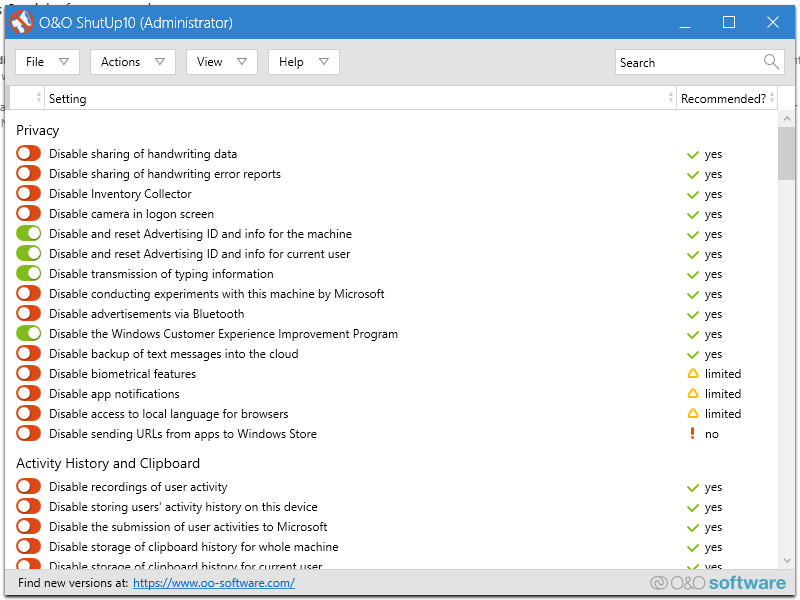The image size is (800, 600).
Task: Sort by the Recommended? column header
Action: 727,98
